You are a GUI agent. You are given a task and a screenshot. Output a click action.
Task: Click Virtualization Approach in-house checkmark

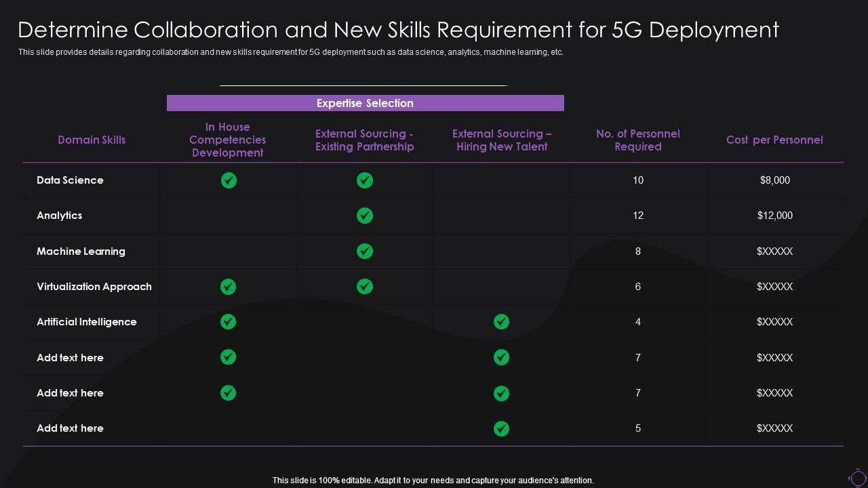tap(229, 287)
